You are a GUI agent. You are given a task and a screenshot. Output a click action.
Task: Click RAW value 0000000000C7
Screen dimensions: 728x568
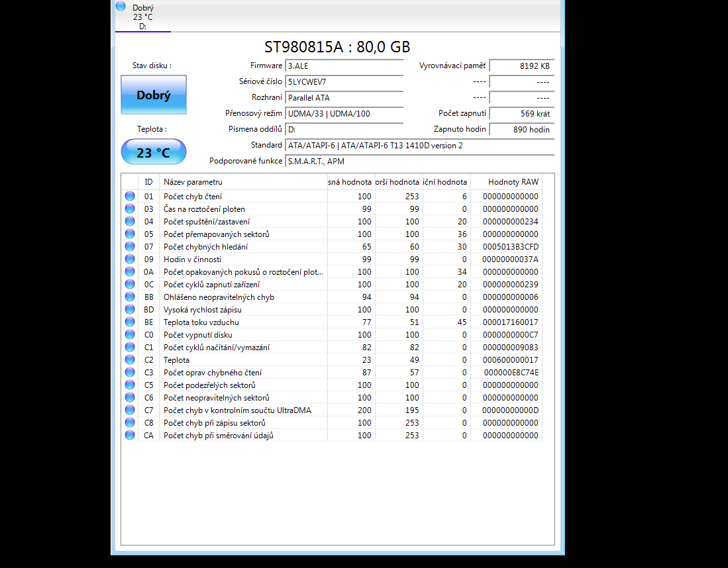[510, 334]
